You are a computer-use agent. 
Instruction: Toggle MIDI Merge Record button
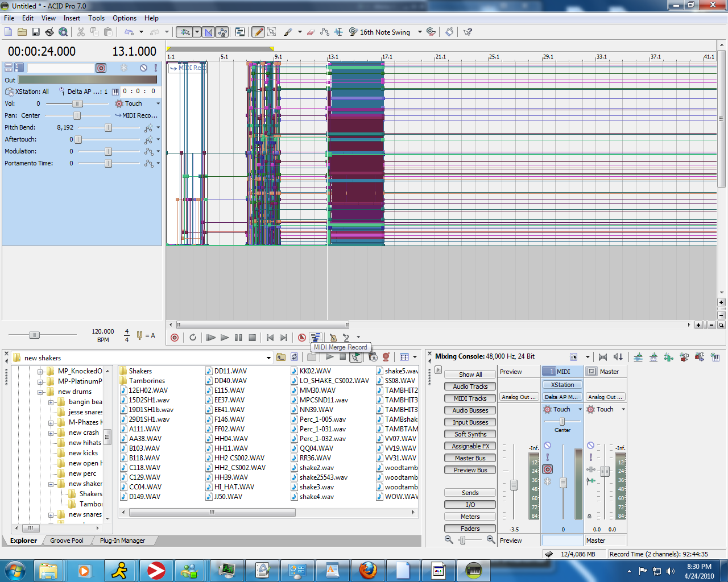click(316, 337)
